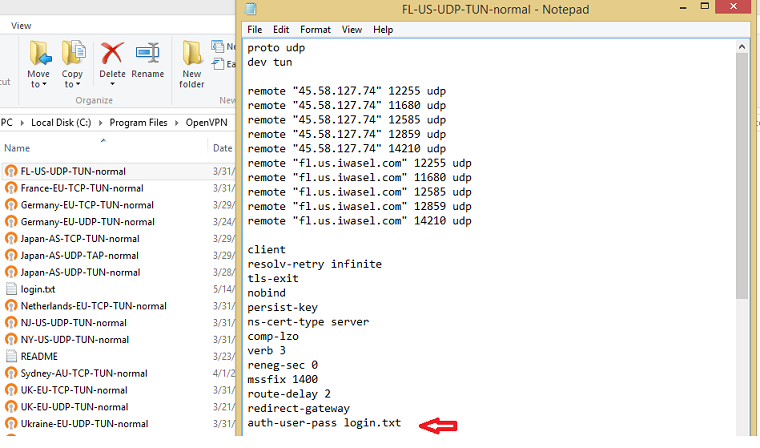
Task: Select the login.txt text file
Action: [39, 289]
